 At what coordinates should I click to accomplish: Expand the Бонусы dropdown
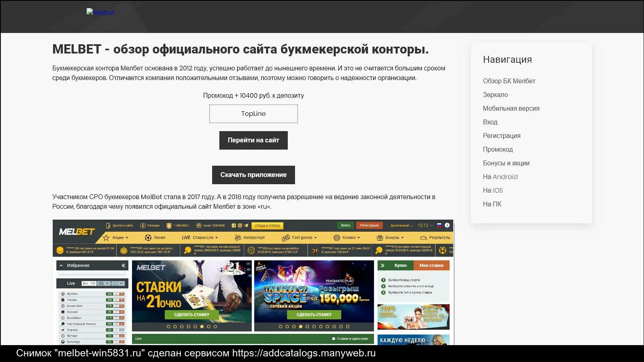click(402, 238)
